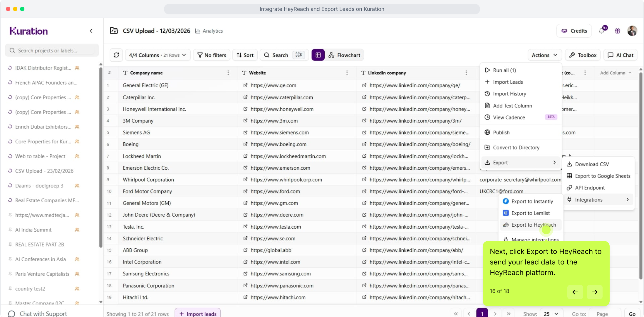
Task: Go to previous tutorial step arrow
Action: point(575,292)
